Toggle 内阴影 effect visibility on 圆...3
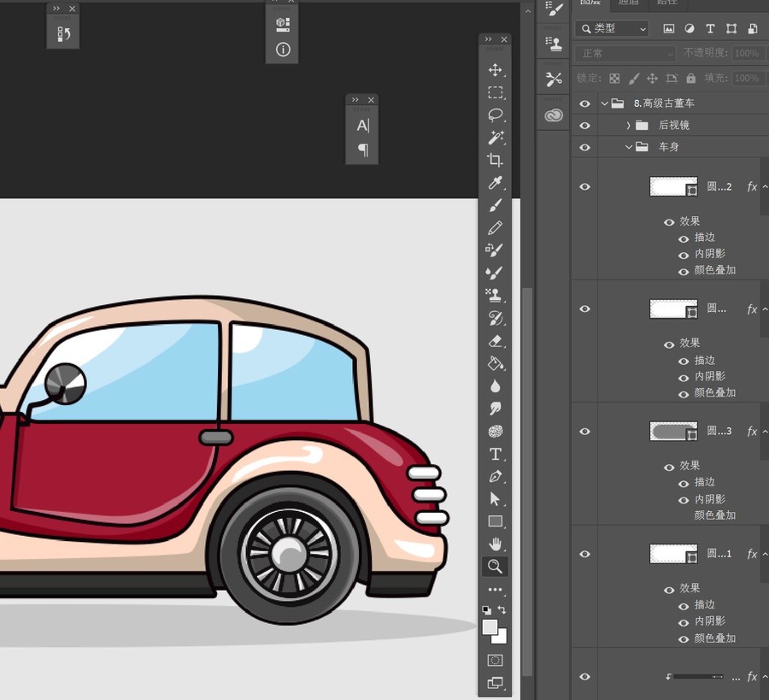The width and height of the screenshot is (769, 700). pyautogui.click(x=684, y=500)
